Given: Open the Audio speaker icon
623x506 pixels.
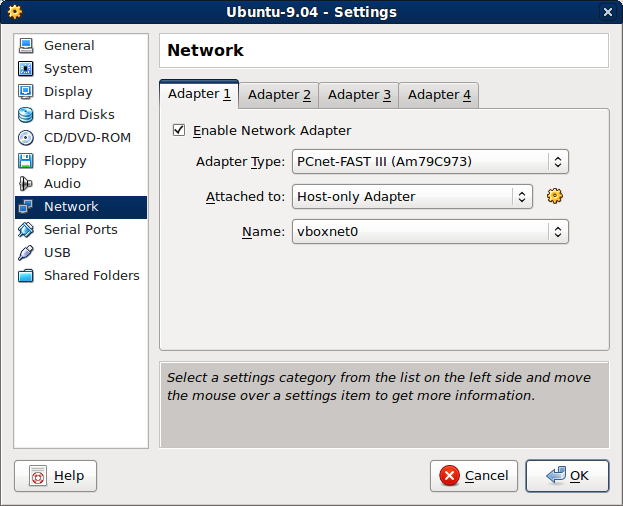Looking at the screenshot, I should pyautogui.click(x=26, y=184).
